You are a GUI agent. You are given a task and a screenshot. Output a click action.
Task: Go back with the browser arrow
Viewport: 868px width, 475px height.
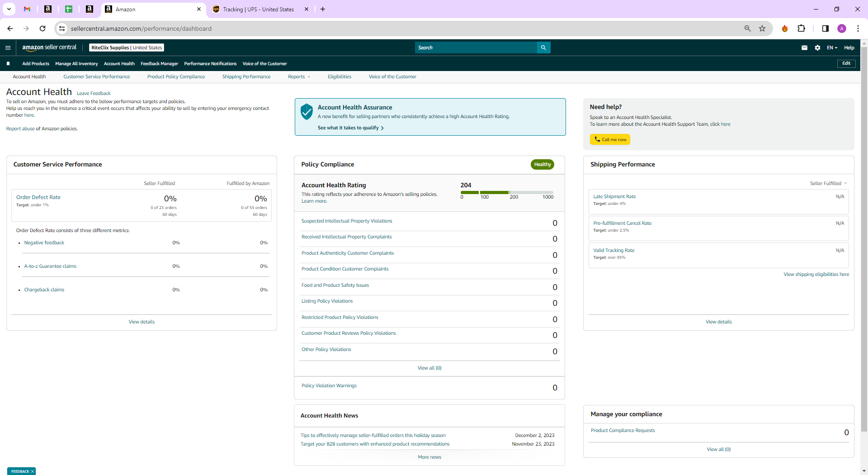point(10,28)
